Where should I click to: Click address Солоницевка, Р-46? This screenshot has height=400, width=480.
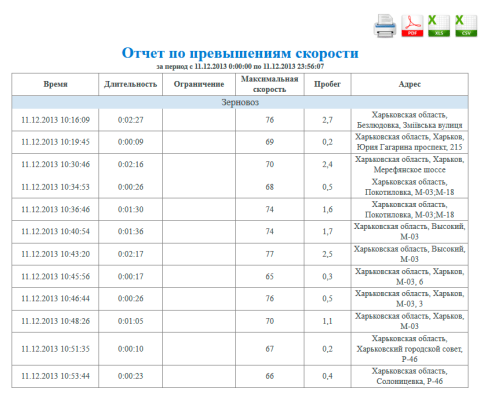[410, 381]
